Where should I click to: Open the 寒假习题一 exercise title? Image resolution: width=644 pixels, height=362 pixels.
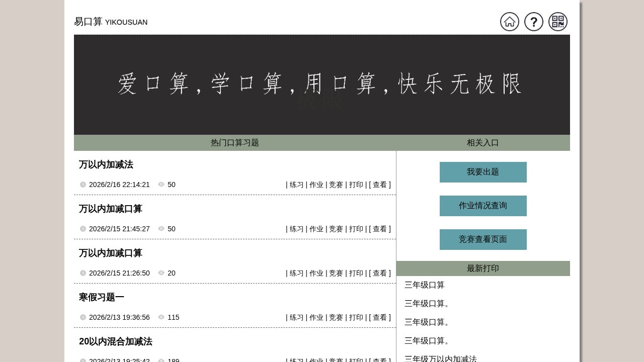coord(101,297)
